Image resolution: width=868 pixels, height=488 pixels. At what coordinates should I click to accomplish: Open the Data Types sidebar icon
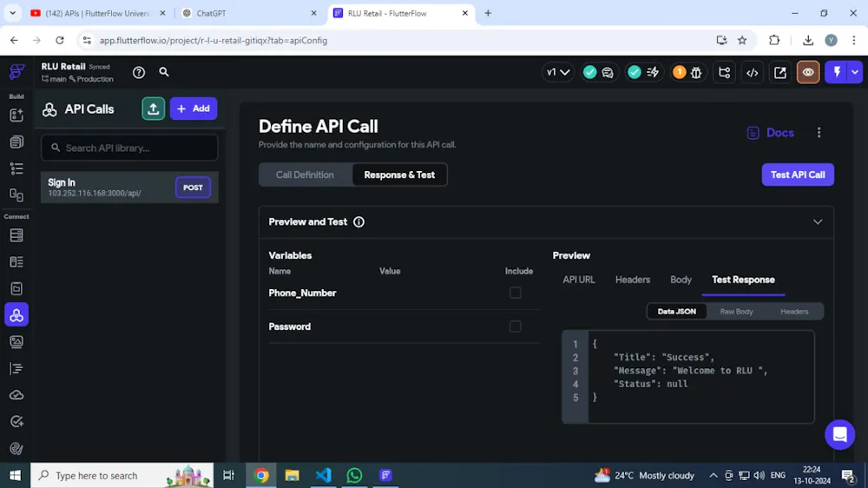coord(16,262)
